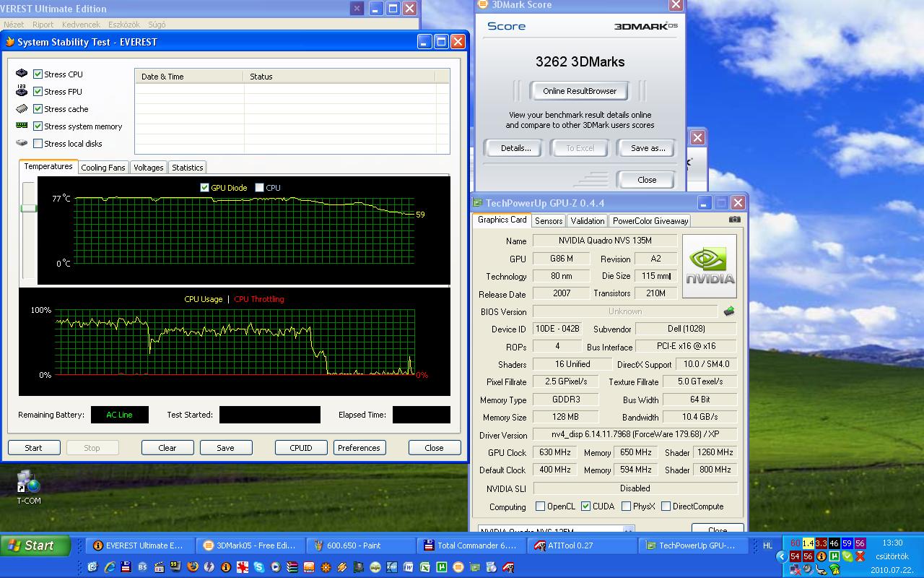Screen dimensions: 924x578
Task: Toggle the CPU temperature graph checkbox
Action: point(259,188)
